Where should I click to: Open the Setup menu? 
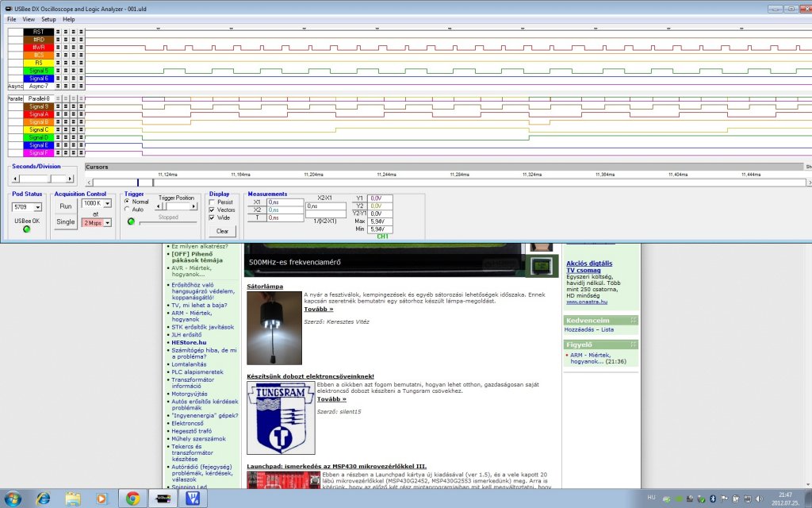(x=48, y=19)
